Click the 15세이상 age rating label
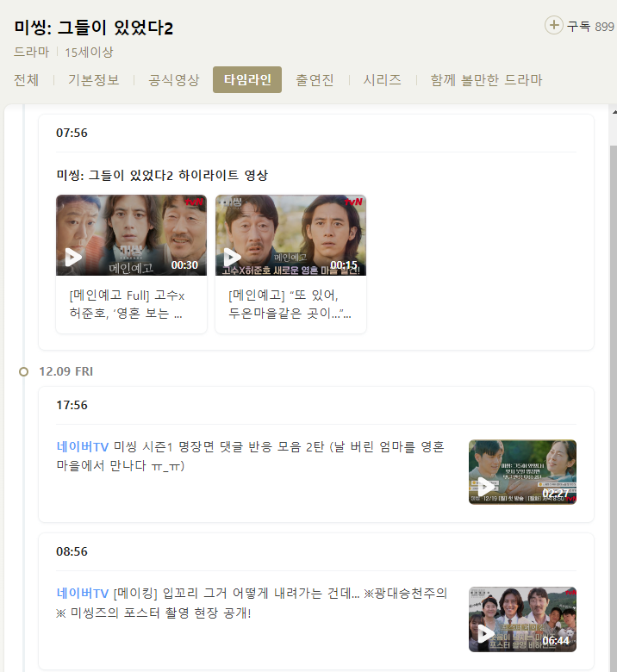This screenshot has width=617, height=672. coord(89,52)
